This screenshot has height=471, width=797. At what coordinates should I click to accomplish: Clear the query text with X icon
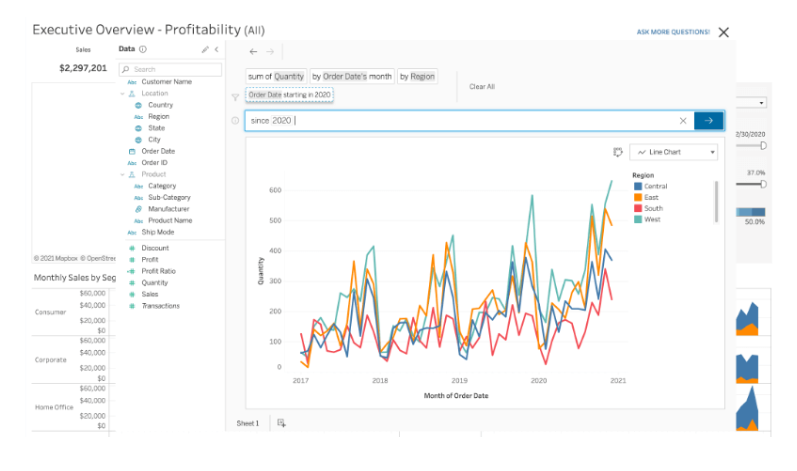coord(683,121)
